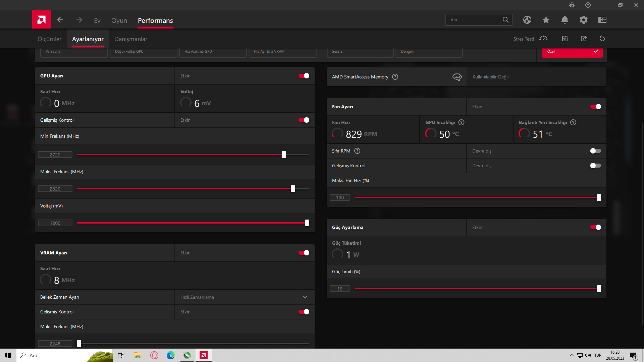Show Sıfır RPM help tooltip
Viewport: 644px width, 362px height.
pos(357,151)
